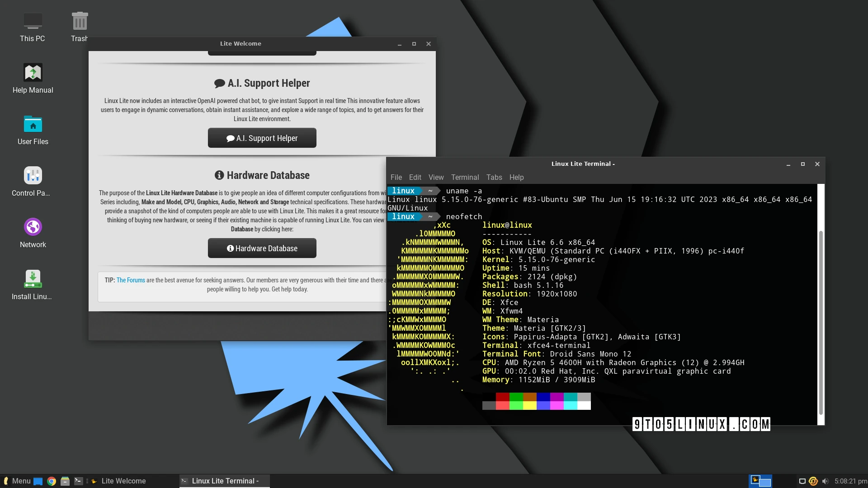Screen dimensions: 868x488
Task: Launch the file manager from the taskbar
Action: 65,481
